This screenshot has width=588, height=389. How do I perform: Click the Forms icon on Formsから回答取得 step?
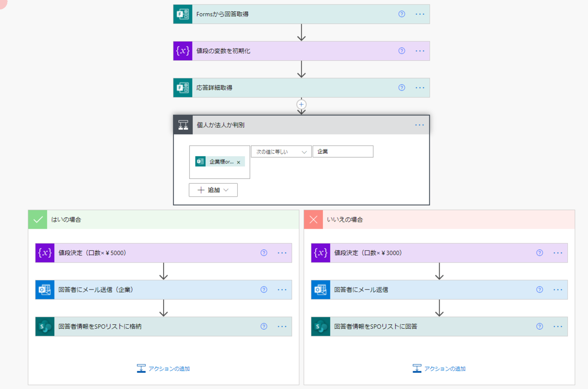183,14
